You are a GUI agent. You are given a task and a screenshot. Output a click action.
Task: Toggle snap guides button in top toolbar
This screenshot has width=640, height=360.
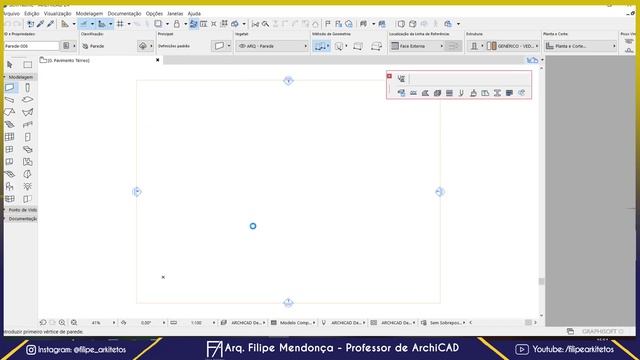pos(102,24)
